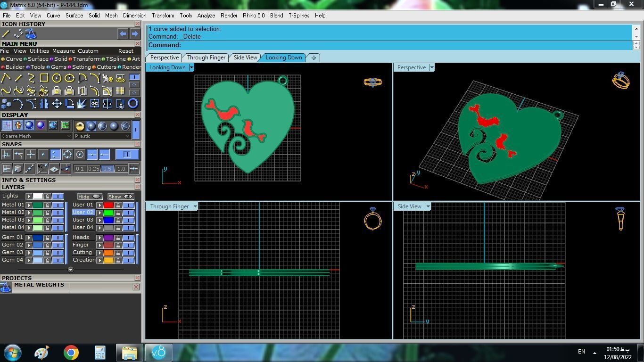Open the Through Finger viewport dropdown arrow
Screen dimensions: 644x362
[195, 206]
